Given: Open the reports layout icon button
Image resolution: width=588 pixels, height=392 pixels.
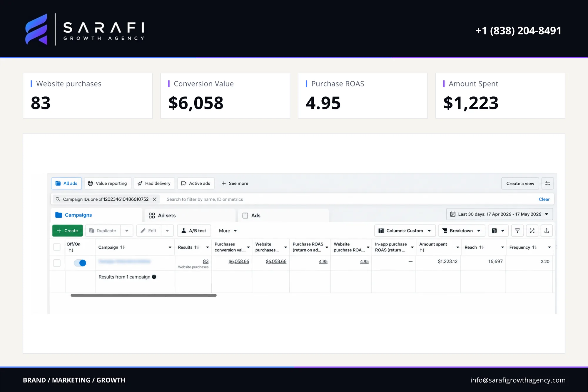Looking at the screenshot, I should click(x=498, y=231).
